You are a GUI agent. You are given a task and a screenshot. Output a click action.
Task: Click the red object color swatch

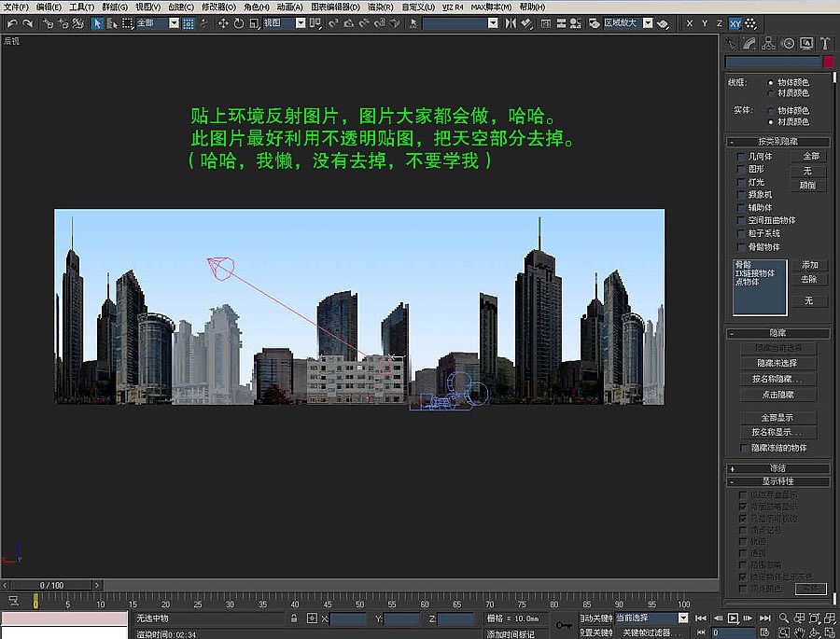point(829,61)
